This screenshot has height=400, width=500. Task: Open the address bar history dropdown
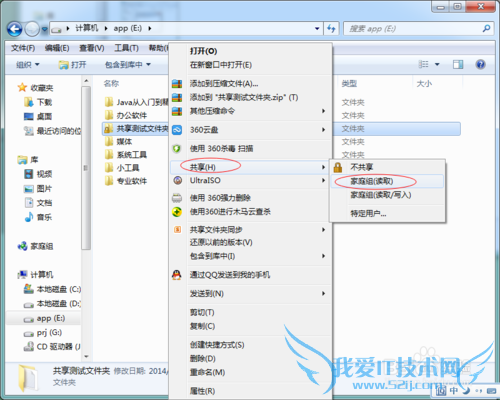click(x=317, y=29)
